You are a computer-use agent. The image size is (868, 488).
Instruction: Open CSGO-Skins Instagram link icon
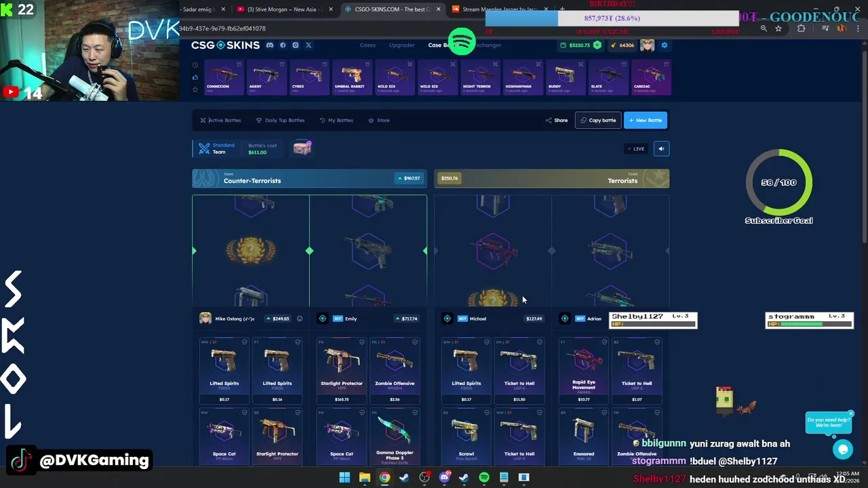(x=296, y=45)
